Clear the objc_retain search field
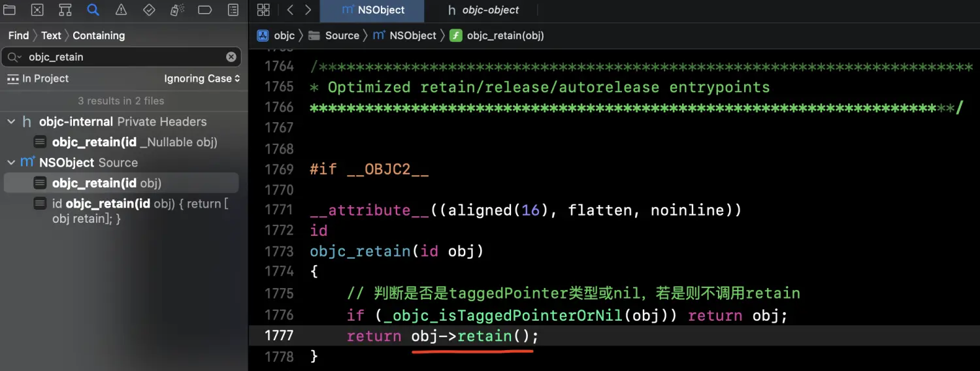Screen dimensions: 980x371 coord(231,57)
